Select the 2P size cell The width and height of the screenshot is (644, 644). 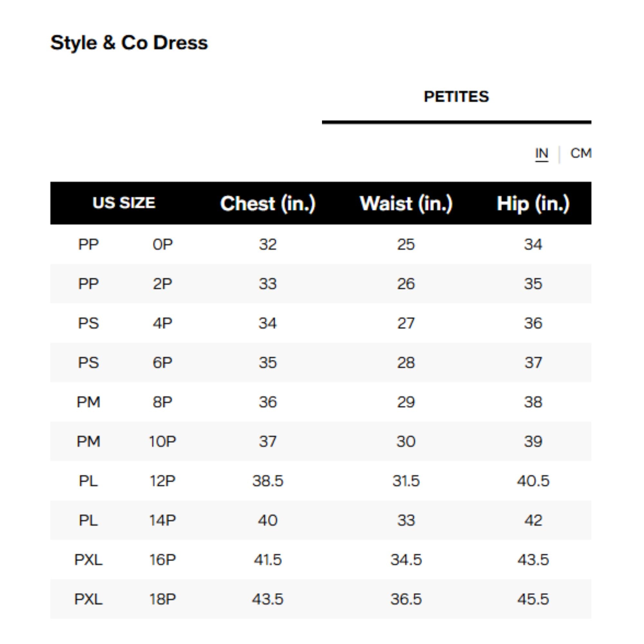coord(162,284)
